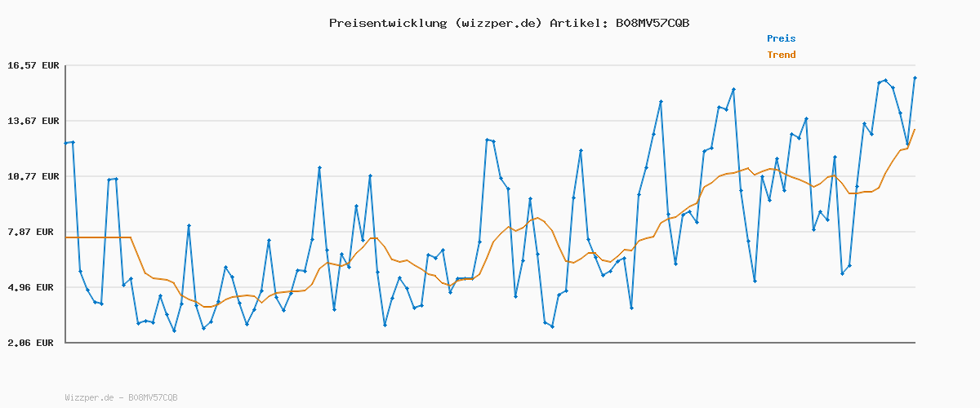Select the orange Trend legend label
Viewport: 980px width, 408px height.
click(x=781, y=55)
